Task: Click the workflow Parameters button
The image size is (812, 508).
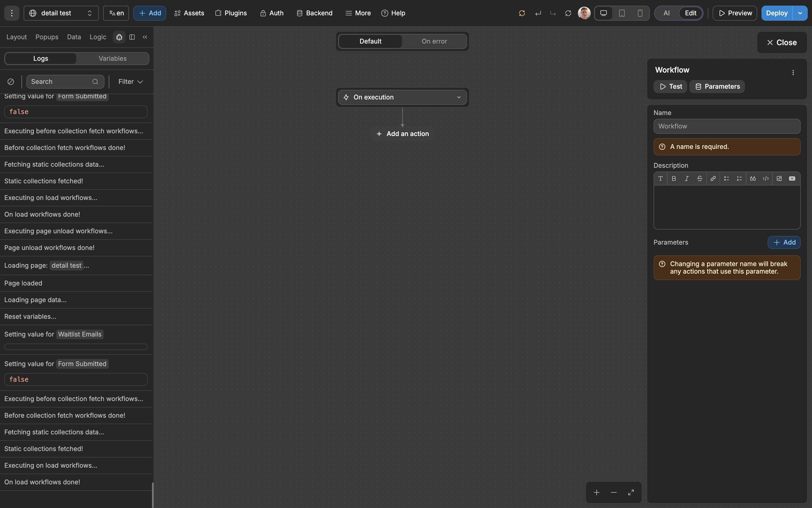Action: pos(717,87)
